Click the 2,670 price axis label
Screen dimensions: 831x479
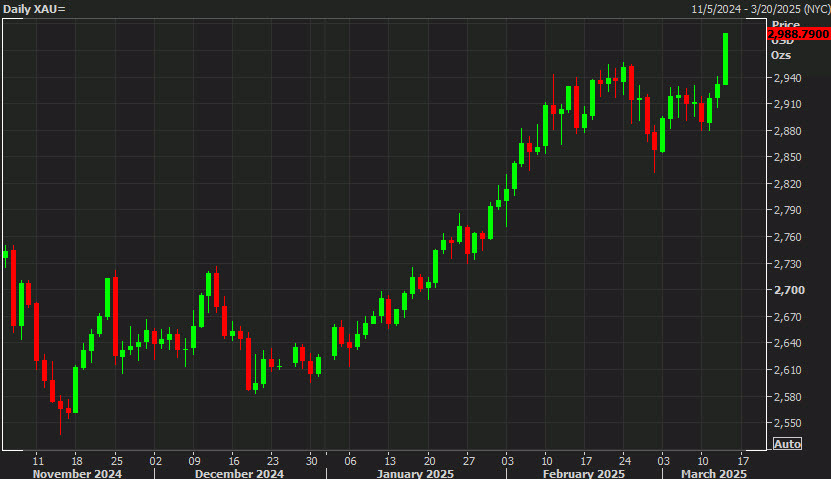tap(788, 317)
